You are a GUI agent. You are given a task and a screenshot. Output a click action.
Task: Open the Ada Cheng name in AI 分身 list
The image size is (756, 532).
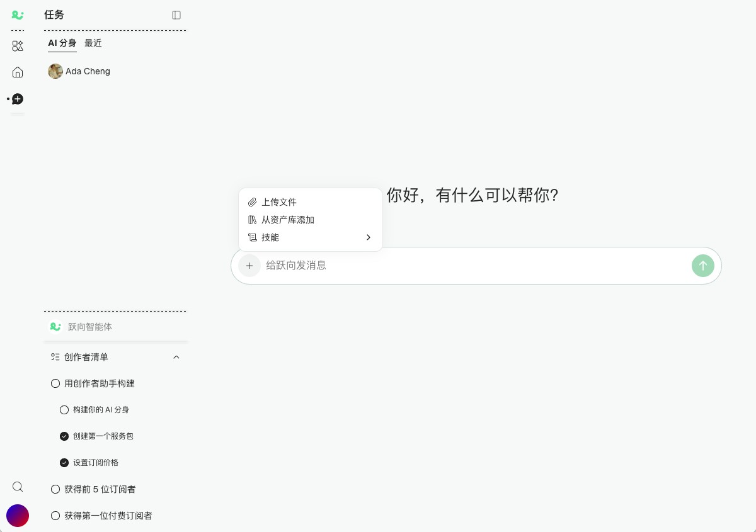coord(88,71)
